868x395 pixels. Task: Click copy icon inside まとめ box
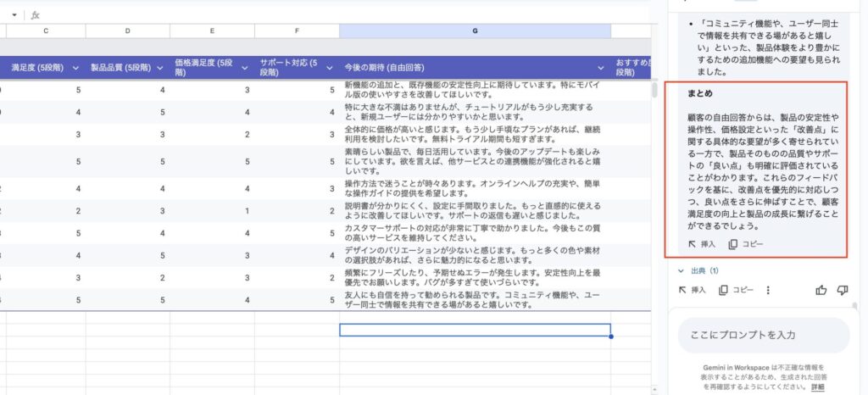[x=732, y=244]
